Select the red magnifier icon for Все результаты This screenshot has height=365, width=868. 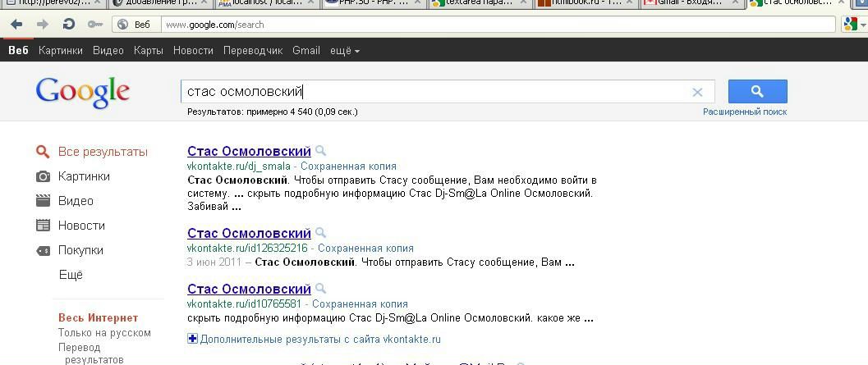tap(43, 152)
